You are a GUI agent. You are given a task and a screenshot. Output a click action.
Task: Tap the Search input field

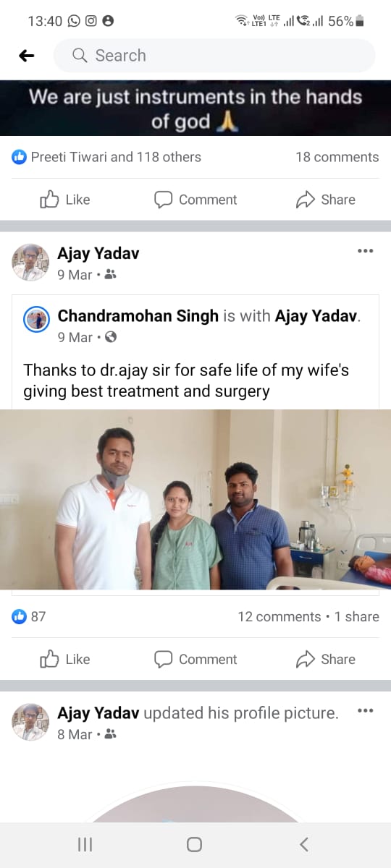coord(214,56)
